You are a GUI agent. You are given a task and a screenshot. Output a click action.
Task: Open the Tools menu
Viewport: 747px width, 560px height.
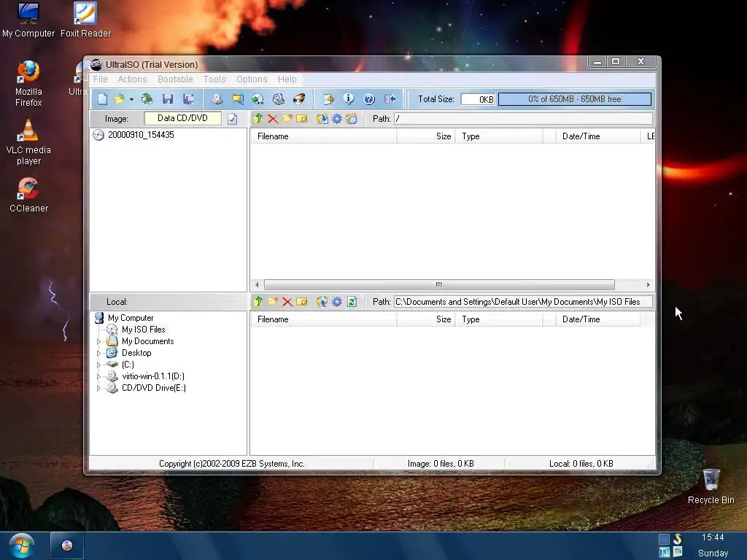(214, 79)
